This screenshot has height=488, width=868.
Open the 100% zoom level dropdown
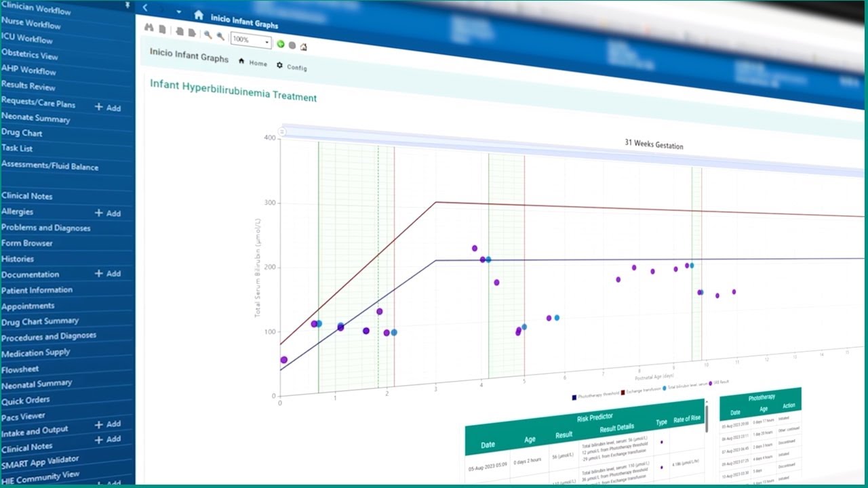[x=251, y=40]
